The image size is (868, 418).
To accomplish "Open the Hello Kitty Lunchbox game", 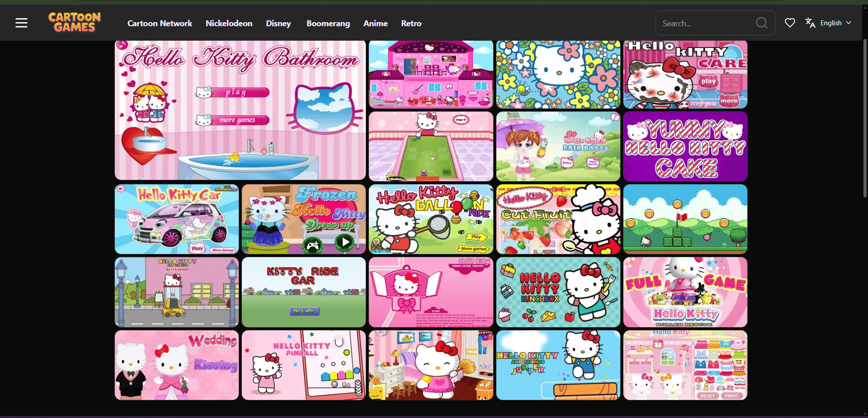I will click(558, 292).
